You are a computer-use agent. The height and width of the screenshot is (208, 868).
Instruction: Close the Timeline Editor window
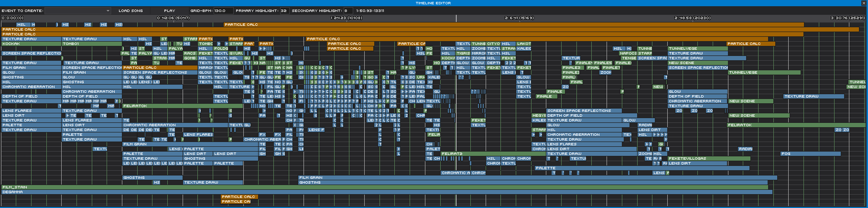click(x=863, y=3)
